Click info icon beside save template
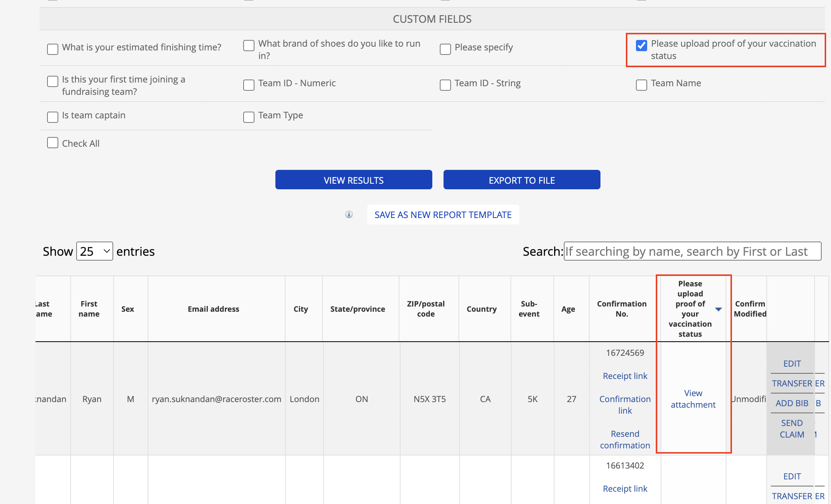This screenshot has height=504, width=831. (x=349, y=214)
